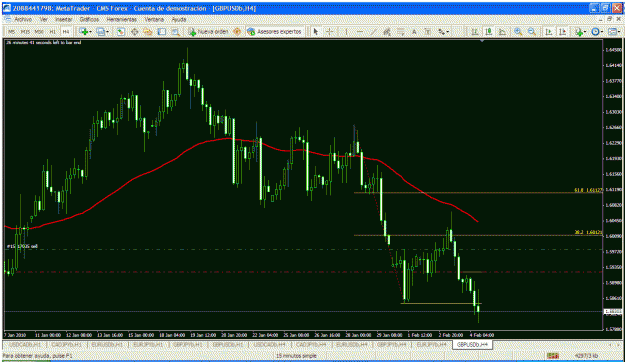Select the M30 timeframe button
Viewport: 625px width, 362px height.
(x=39, y=31)
